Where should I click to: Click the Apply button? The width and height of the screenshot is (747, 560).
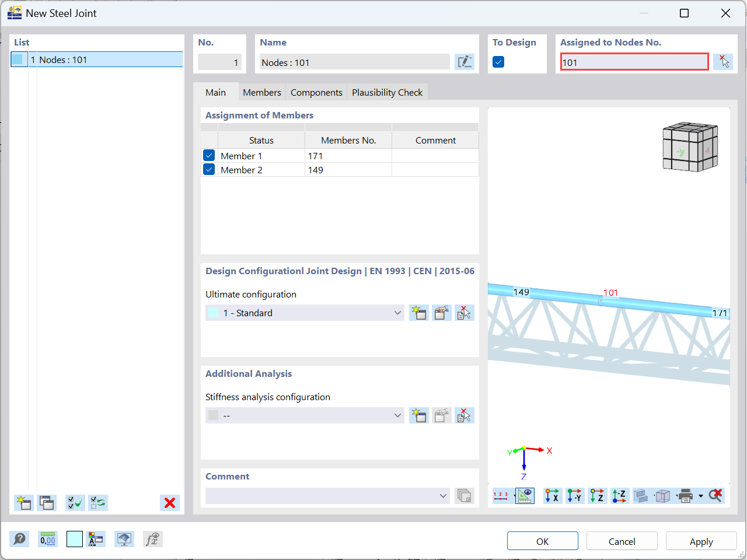point(701,541)
